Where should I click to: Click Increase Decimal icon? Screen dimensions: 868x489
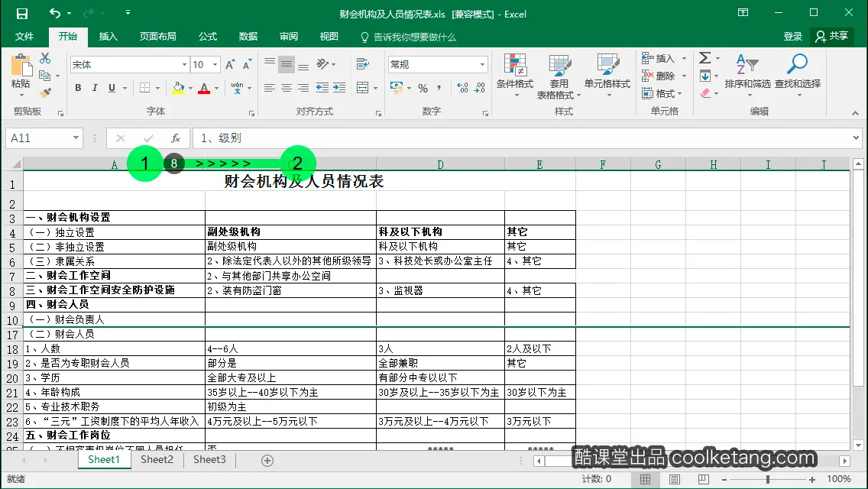[462, 88]
